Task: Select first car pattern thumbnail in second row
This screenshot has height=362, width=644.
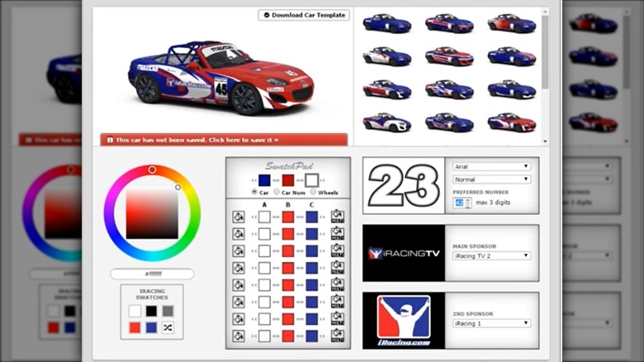Action: click(x=387, y=56)
